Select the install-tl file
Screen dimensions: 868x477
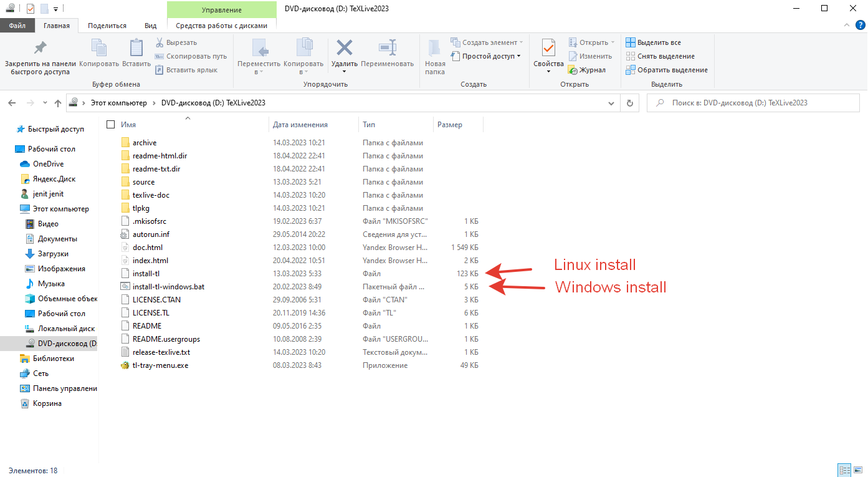pyautogui.click(x=146, y=274)
